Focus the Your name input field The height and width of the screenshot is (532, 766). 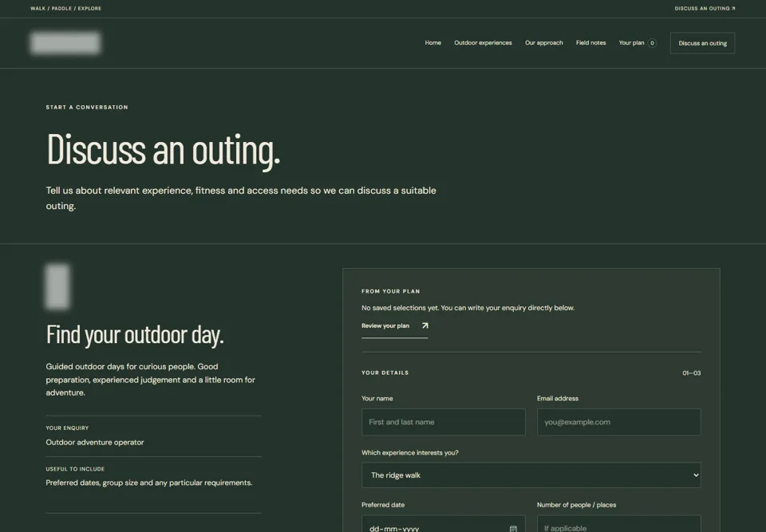(x=443, y=422)
